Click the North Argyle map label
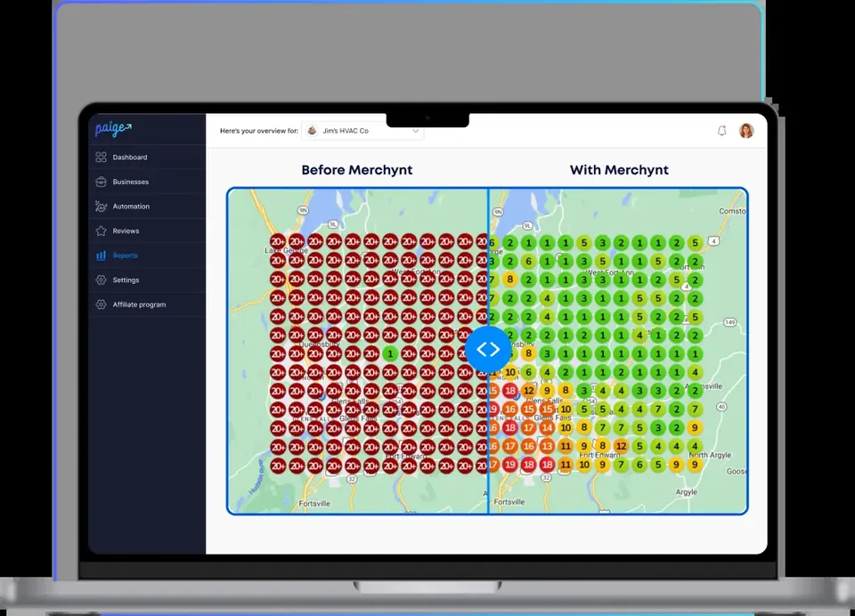This screenshot has width=855, height=616. [710, 455]
